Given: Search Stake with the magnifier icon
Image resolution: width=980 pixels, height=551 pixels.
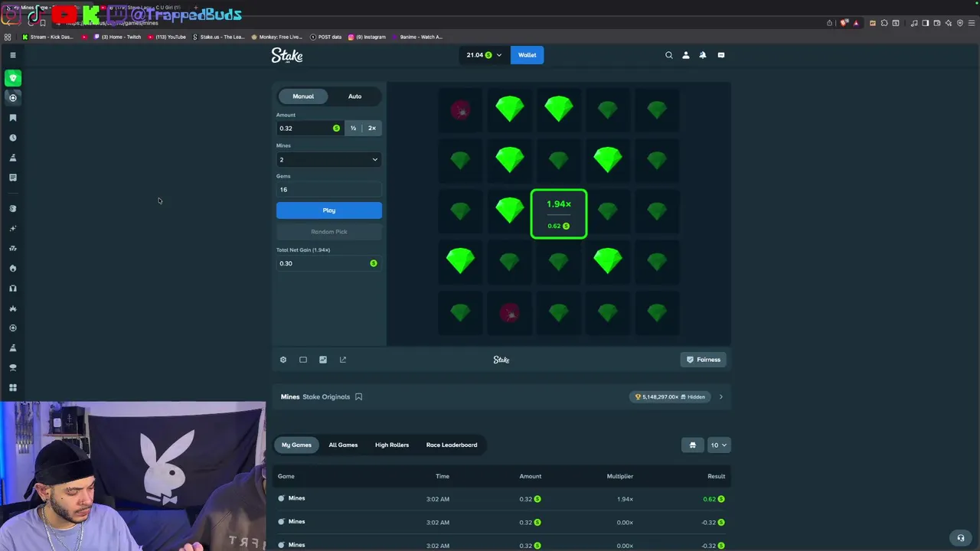Looking at the screenshot, I should (x=668, y=55).
